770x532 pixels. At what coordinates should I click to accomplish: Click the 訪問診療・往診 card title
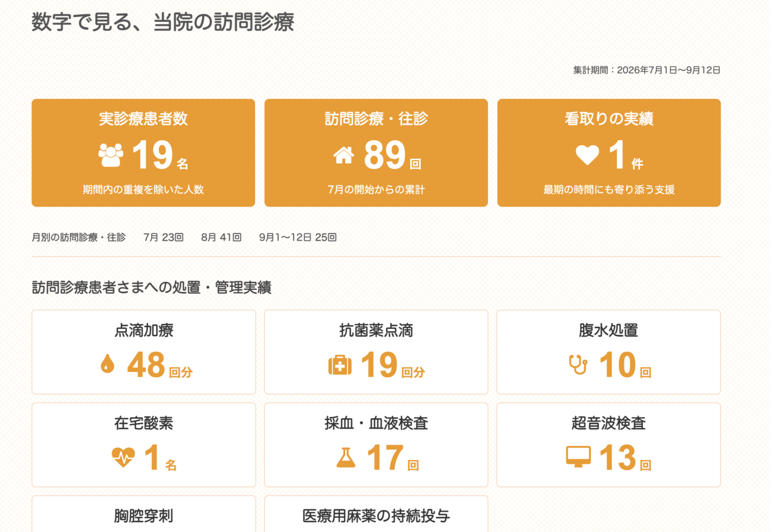click(376, 119)
